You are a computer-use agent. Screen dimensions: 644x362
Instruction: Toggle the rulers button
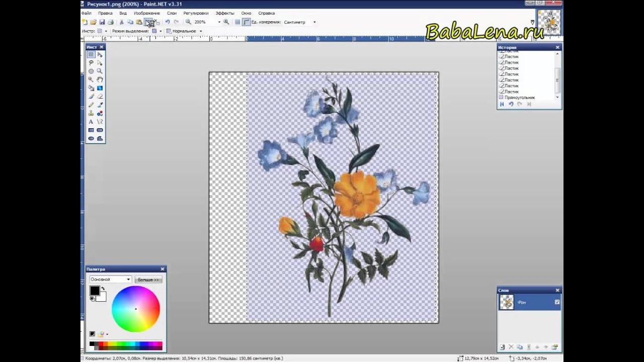[246, 22]
